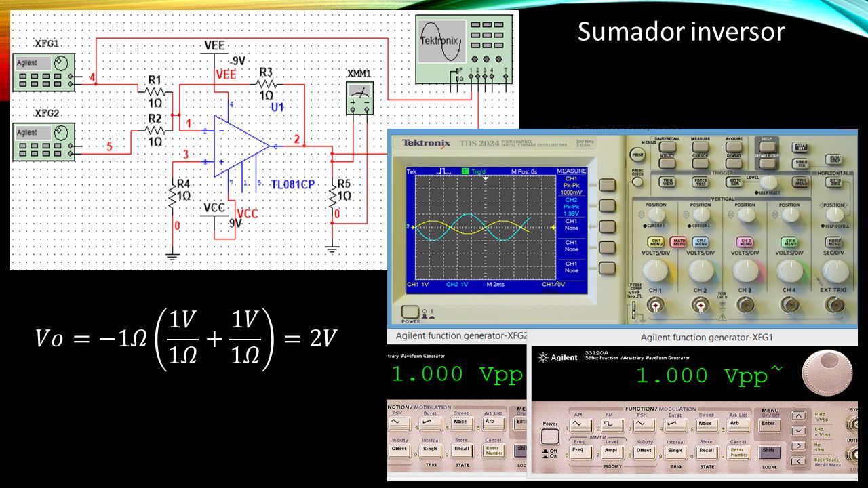Screen dimensions: 868x488
Task: Open the MEASURE menu on the oscilloscope
Action: coord(701,147)
